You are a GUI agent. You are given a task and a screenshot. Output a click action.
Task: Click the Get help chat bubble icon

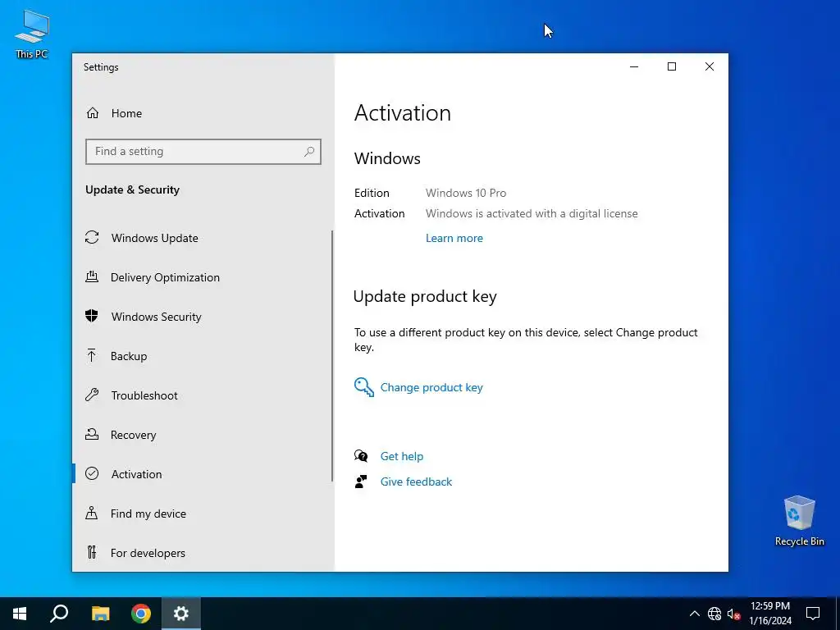point(361,456)
